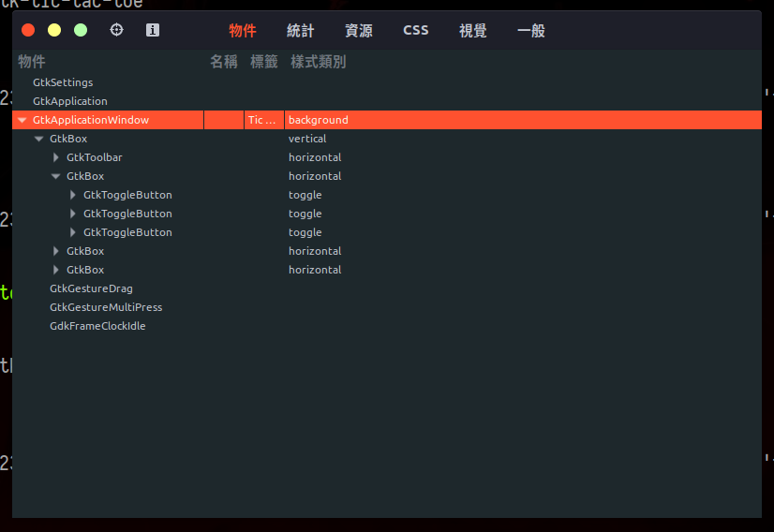Select the GtkApplication row

point(70,101)
